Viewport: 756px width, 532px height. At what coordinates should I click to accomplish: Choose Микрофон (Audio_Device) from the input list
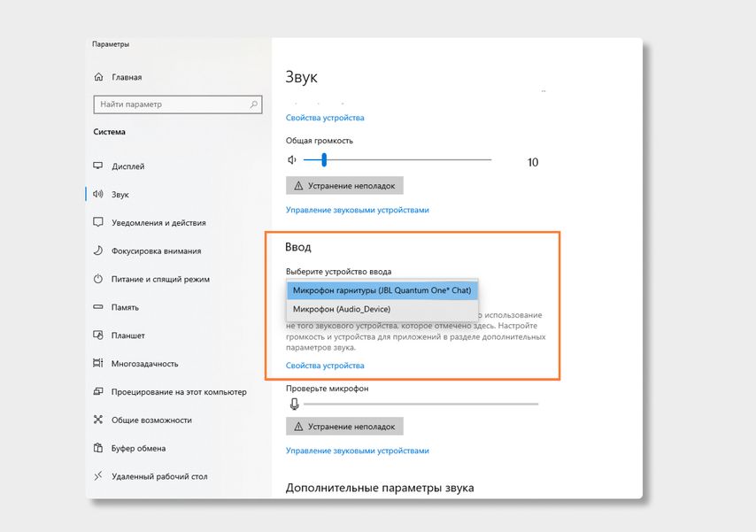[x=342, y=309]
